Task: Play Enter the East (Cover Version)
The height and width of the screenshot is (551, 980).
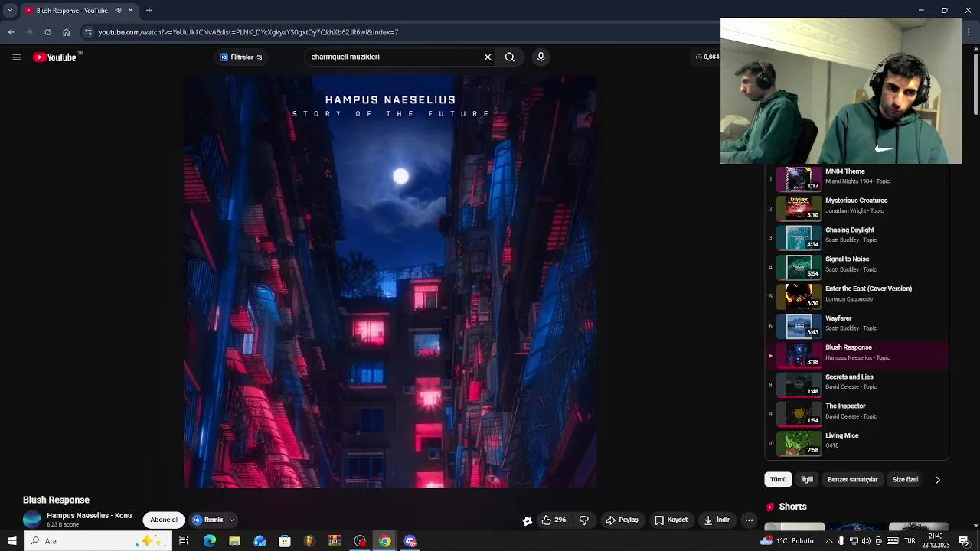Action: pyautogui.click(x=857, y=296)
